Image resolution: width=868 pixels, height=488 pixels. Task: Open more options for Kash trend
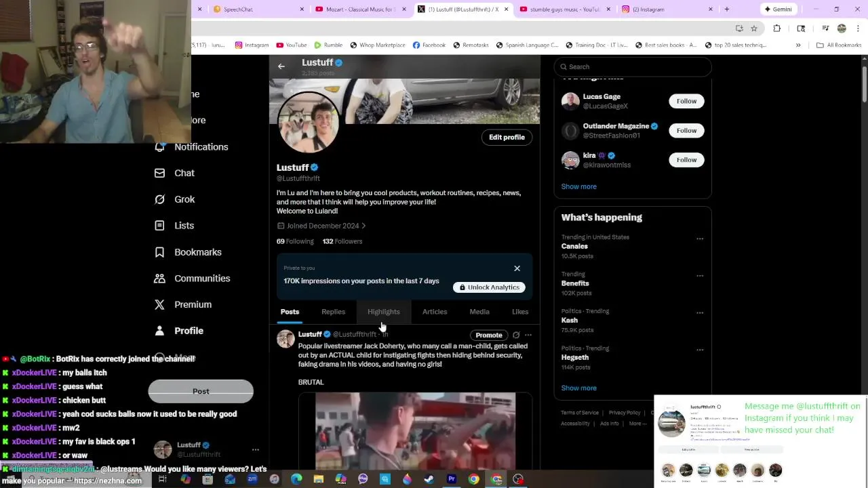[x=700, y=313]
